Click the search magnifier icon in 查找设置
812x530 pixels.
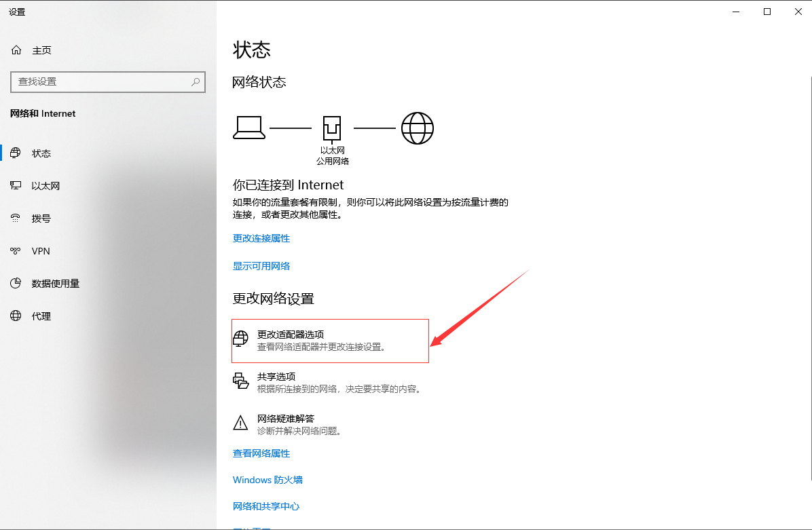[x=196, y=81]
